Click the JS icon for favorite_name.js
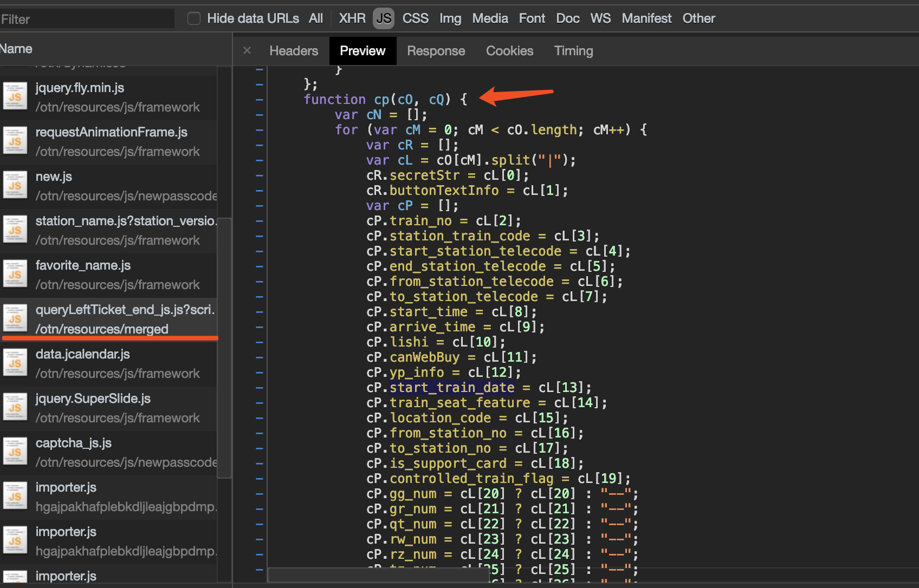This screenshot has height=588, width=919. point(15,275)
